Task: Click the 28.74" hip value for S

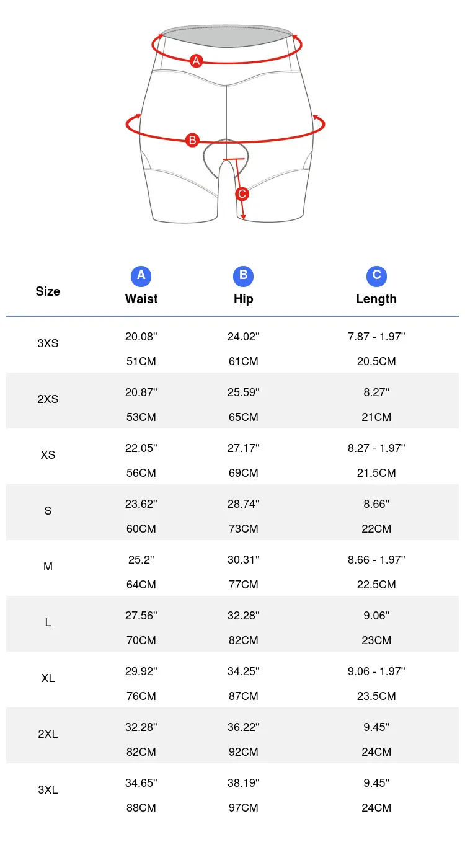Action: coord(243,504)
